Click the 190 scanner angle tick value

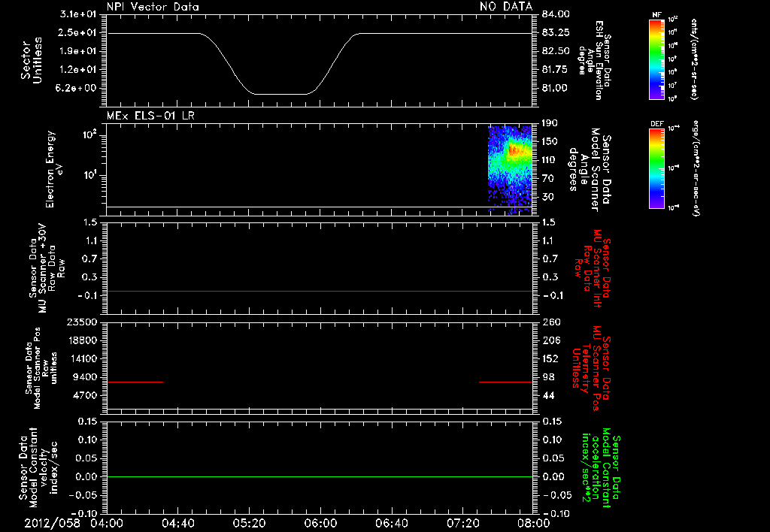pos(550,123)
